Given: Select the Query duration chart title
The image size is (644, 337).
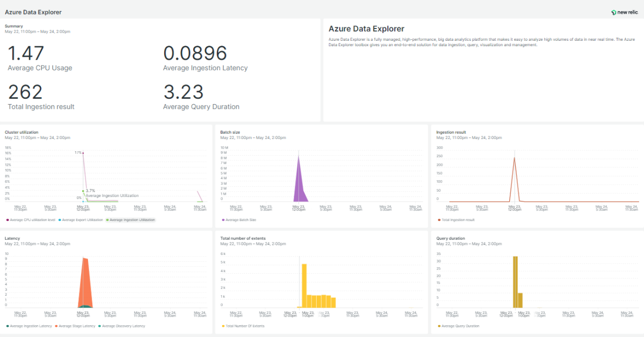Looking at the screenshot, I should 451,238.
